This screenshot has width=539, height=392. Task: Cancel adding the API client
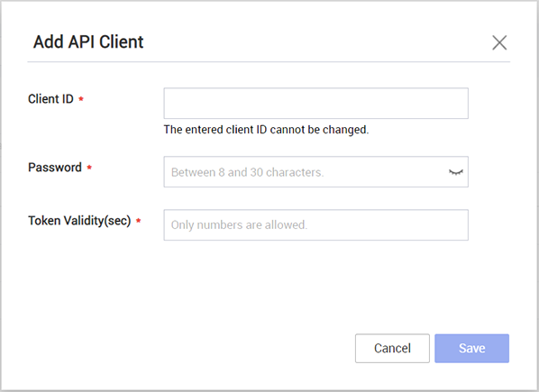[392, 349]
